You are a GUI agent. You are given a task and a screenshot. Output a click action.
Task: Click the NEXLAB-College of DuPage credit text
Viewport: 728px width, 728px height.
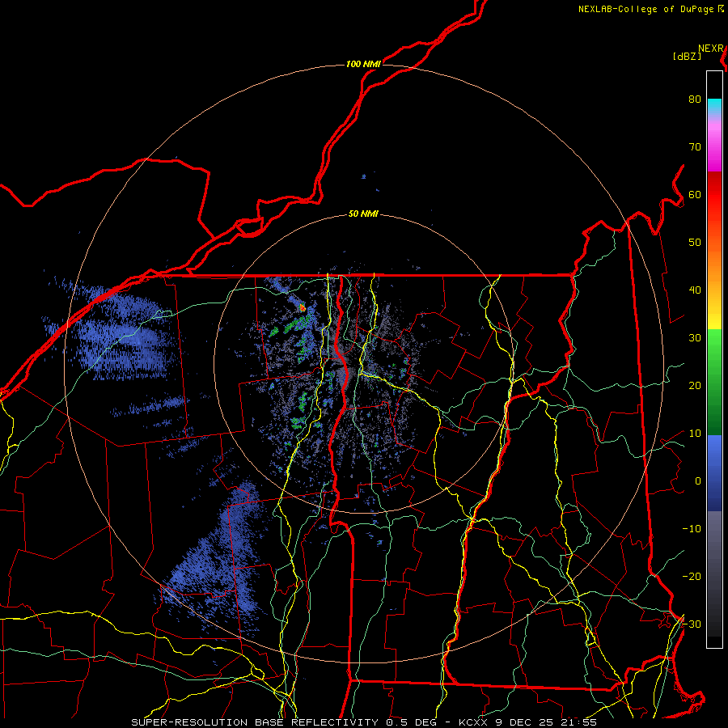(645, 9)
